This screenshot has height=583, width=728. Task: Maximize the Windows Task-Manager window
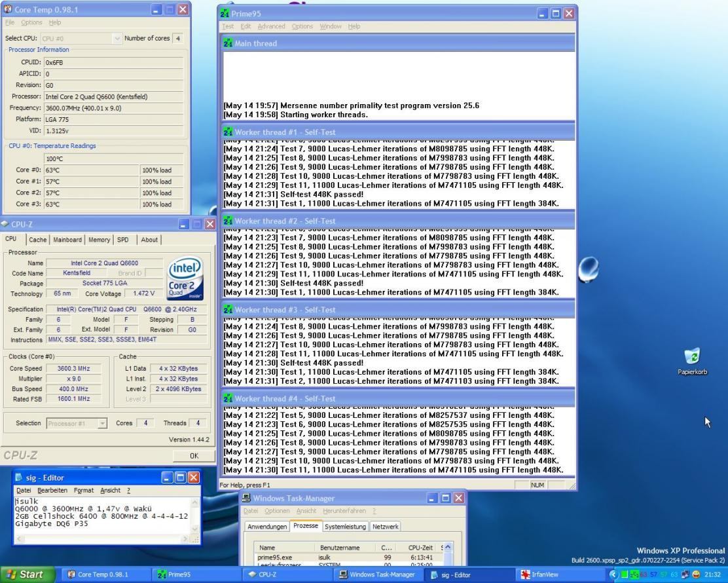[445, 498]
